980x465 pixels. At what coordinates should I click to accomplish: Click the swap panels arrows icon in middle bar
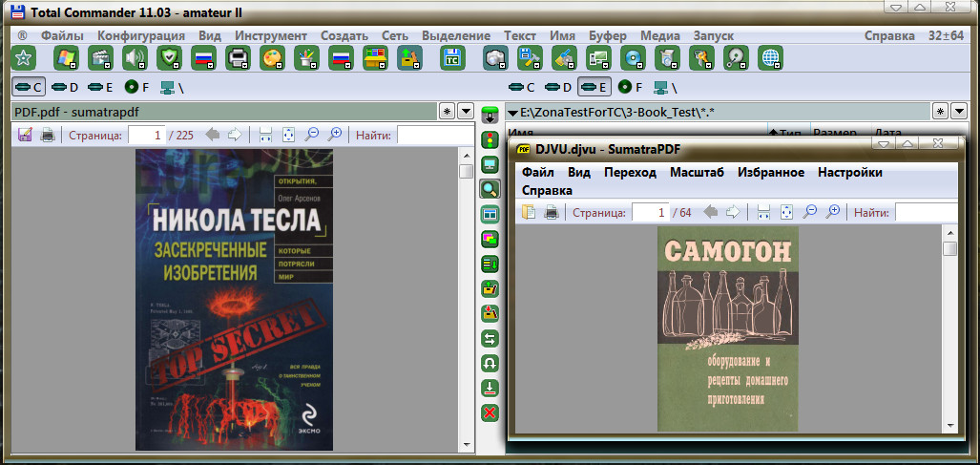point(490,339)
